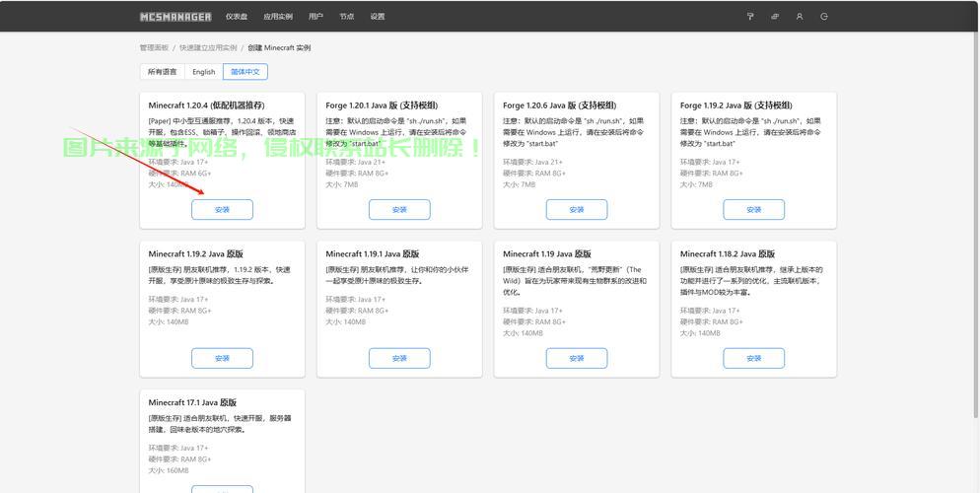Click the MCSManager logo
This screenshot has height=493, width=980.
click(x=175, y=17)
